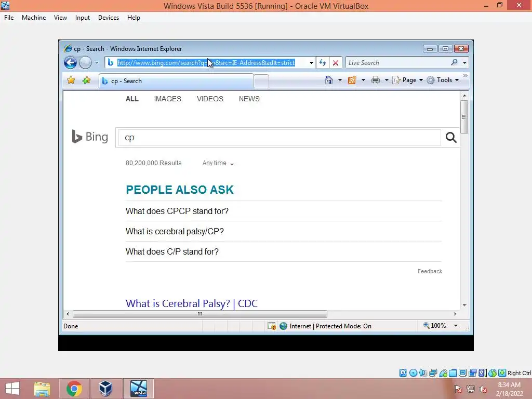Open the VirtualBox View menu
The image size is (532, 399).
coord(60,18)
